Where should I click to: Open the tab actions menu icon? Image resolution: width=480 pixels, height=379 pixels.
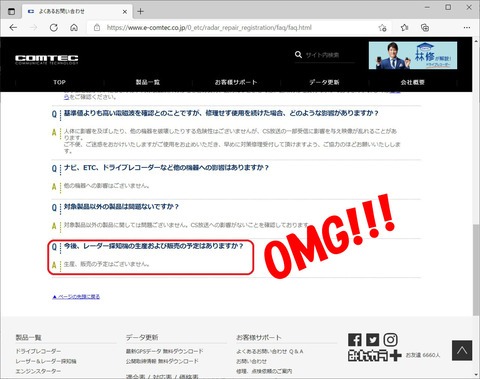pos(11,11)
